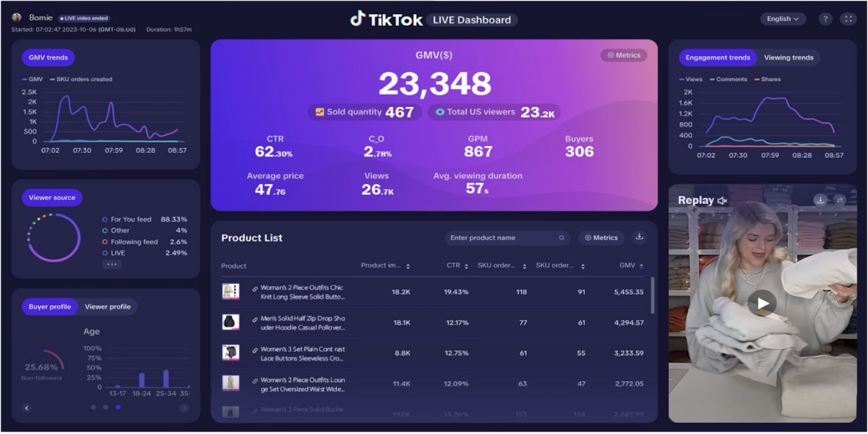Download the Product List data
The image size is (868, 434).
(639, 237)
